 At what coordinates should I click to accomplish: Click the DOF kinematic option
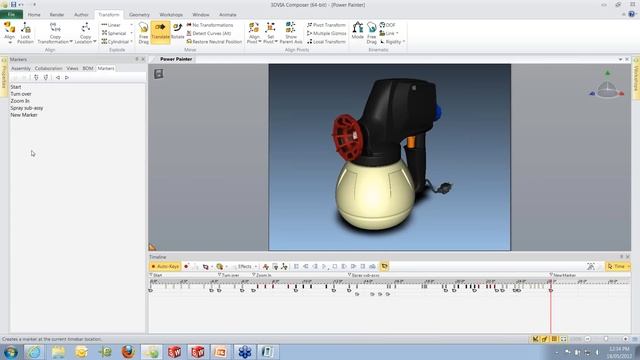pyautogui.click(x=387, y=25)
